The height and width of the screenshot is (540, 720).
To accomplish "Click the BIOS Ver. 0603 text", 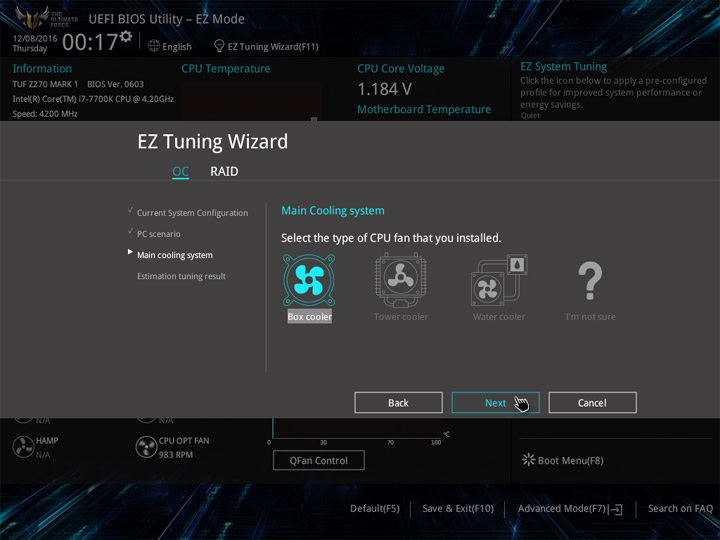I will 115,84.
